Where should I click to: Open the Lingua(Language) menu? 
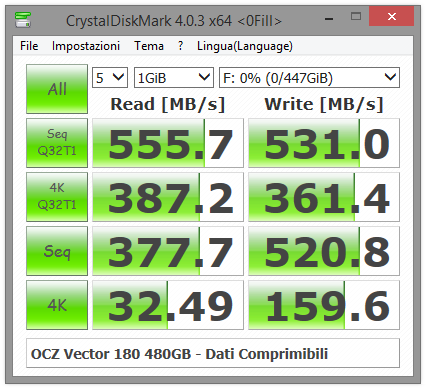(x=245, y=46)
